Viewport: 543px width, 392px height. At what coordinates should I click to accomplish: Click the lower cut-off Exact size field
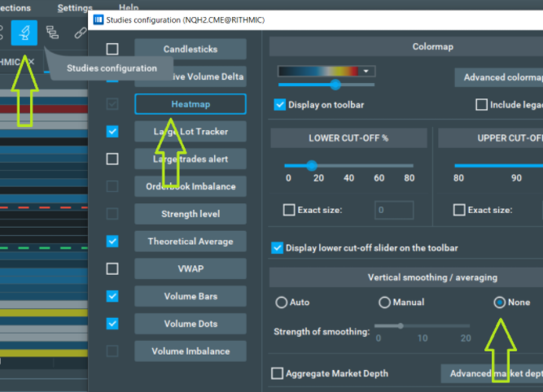(395, 211)
